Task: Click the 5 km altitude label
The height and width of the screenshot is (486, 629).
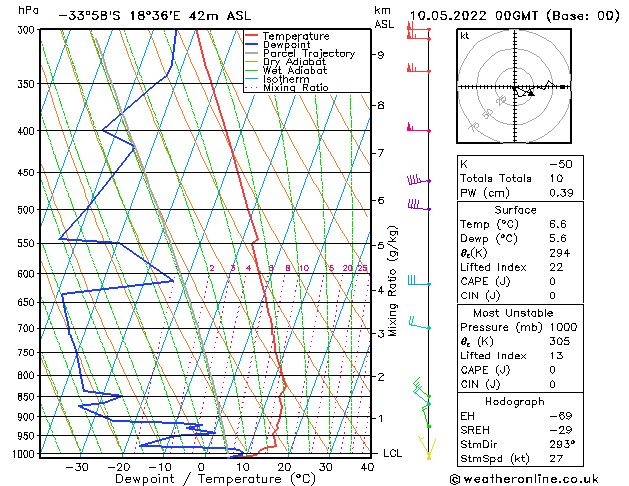Action: [381, 245]
